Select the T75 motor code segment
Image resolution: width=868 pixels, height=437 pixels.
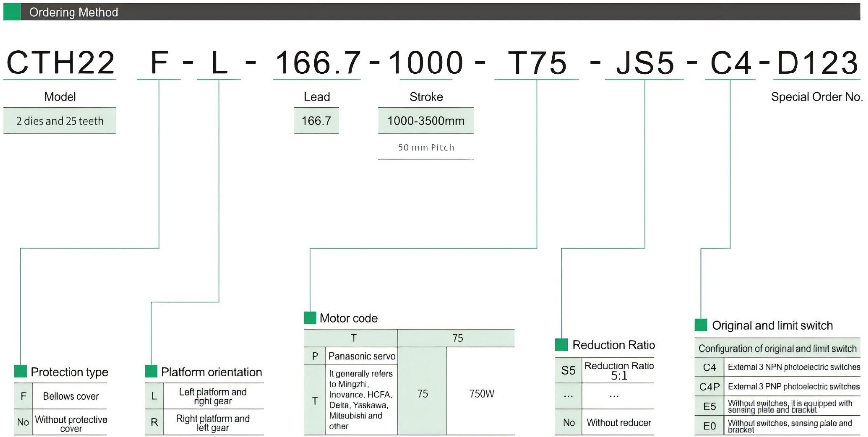[537, 63]
